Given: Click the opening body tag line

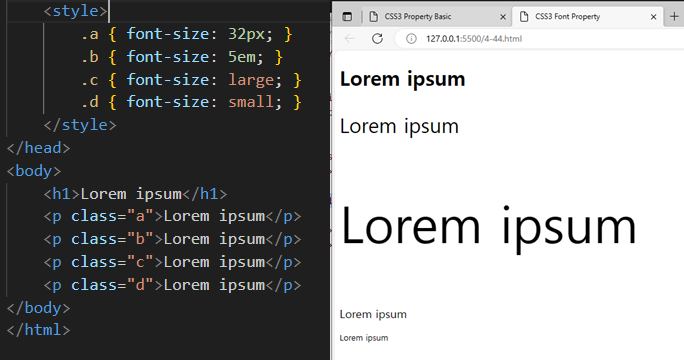Looking at the screenshot, I should (x=34, y=171).
